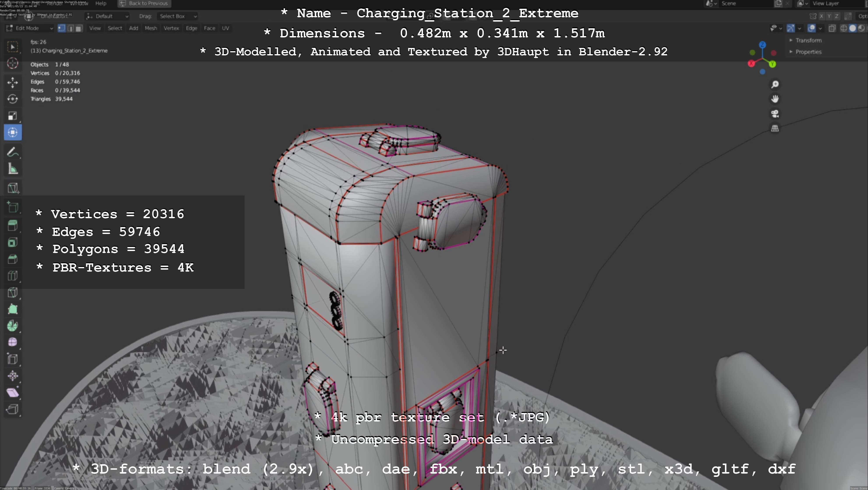The image size is (868, 490).
Task: Open the Edit Mode dropdown
Action: coord(30,28)
